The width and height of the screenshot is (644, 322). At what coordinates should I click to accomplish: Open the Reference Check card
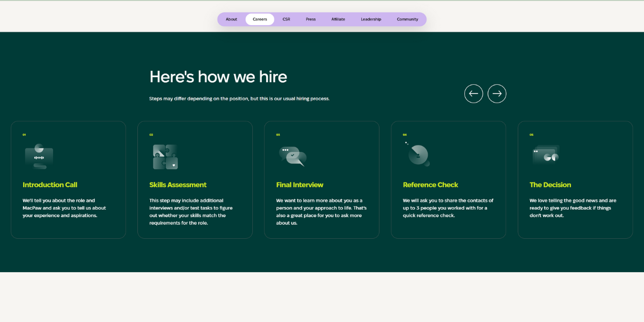(449, 179)
